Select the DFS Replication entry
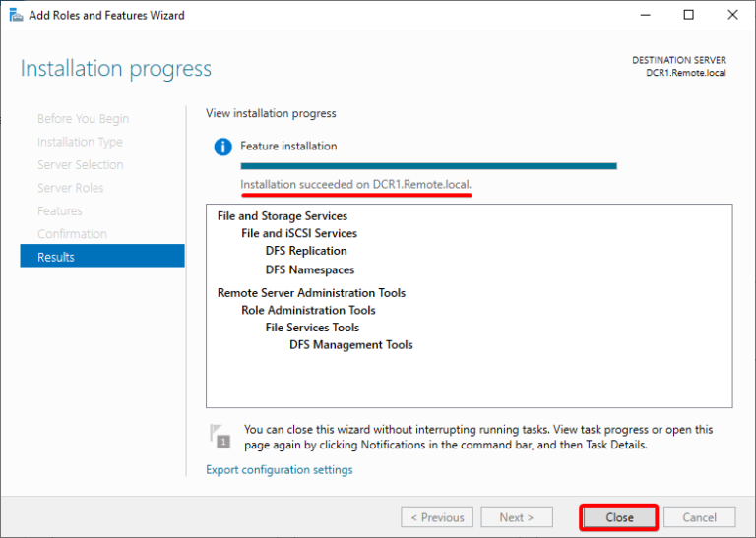The image size is (756, 538). tap(305, 252)
